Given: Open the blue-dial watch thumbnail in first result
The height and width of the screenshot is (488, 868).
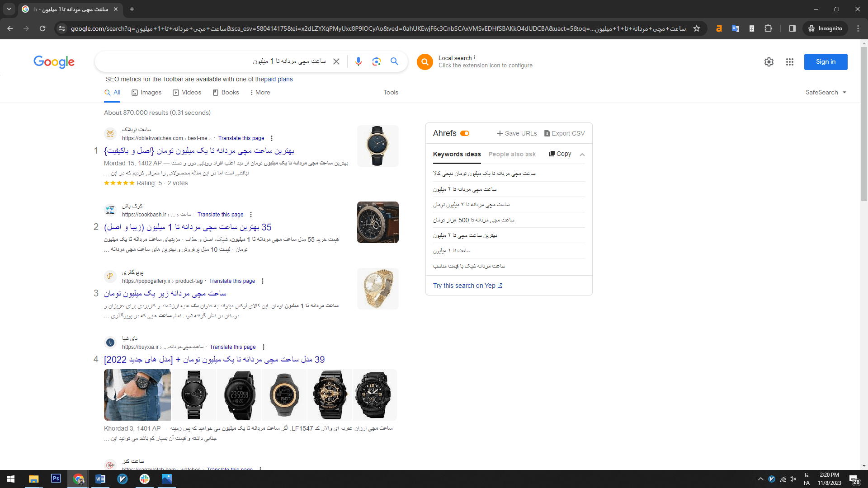Looking at the screenshot, I should pos(377,146).
